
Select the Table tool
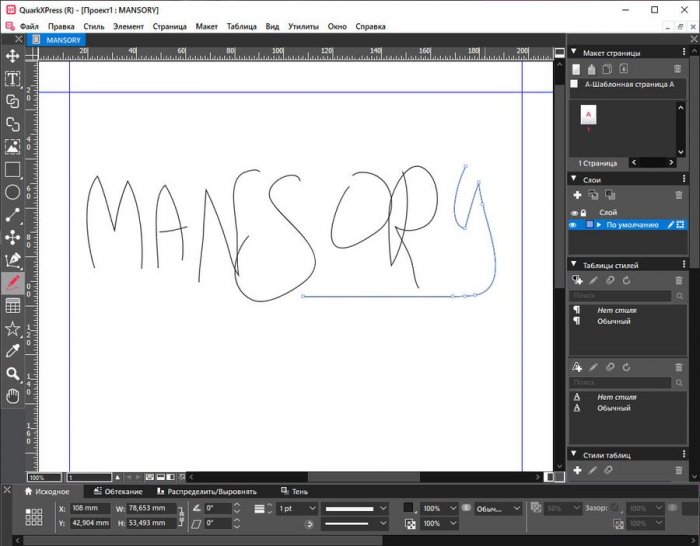pos(13,306)
